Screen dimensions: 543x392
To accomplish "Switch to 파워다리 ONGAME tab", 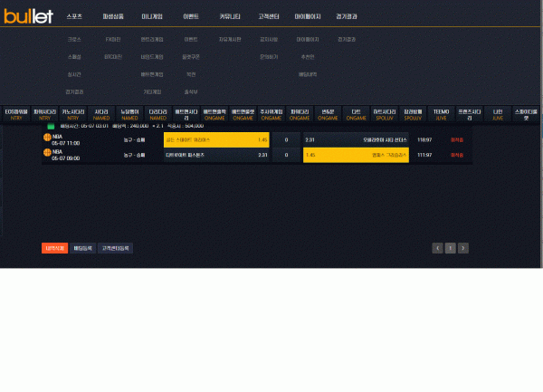I will pyautogui.click(x=300, y=115).
